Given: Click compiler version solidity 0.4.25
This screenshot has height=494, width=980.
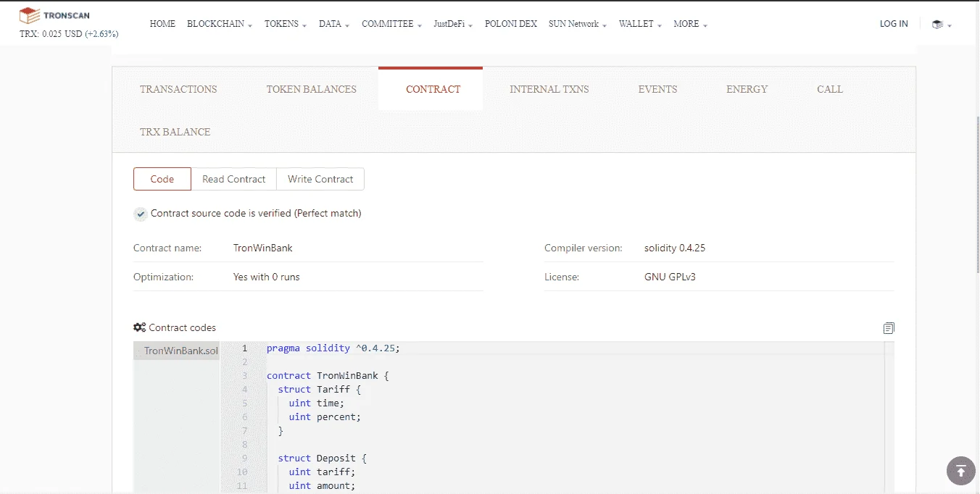Looking at the screenshot, I should tap(675, 248).
